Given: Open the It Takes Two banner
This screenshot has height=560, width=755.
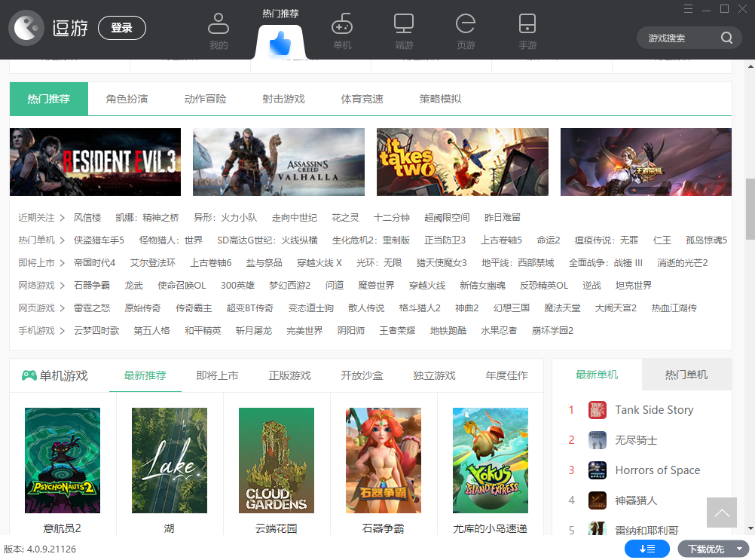Looking at the screenshot, I should point(462,162).
